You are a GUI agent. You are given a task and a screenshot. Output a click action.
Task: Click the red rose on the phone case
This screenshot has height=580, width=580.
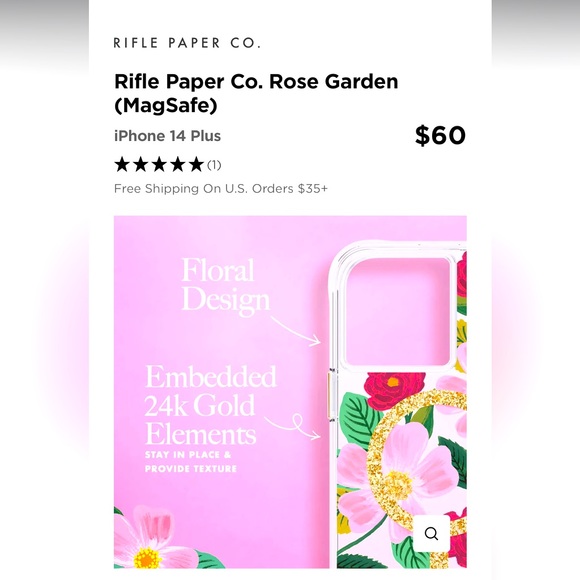tap(394, 388)
